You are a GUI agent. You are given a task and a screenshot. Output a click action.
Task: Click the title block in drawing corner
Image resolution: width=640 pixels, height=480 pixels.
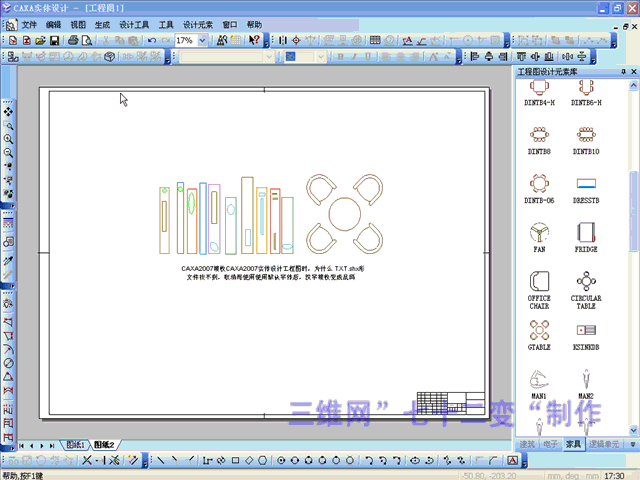point(451,403)
